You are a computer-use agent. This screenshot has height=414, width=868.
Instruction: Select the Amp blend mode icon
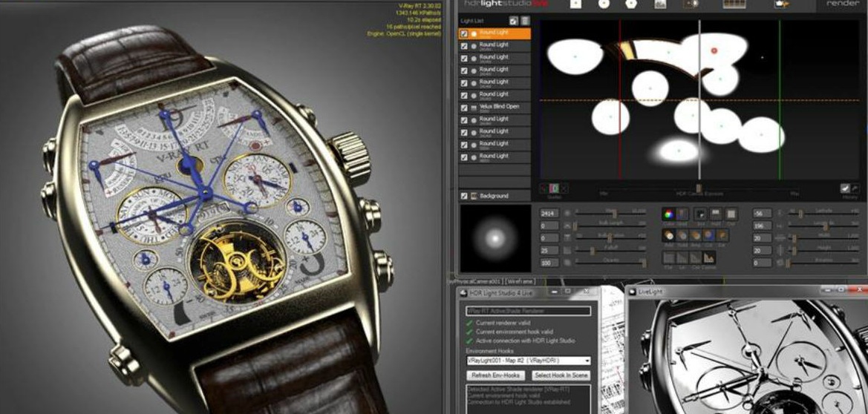(x=695, y=235)
